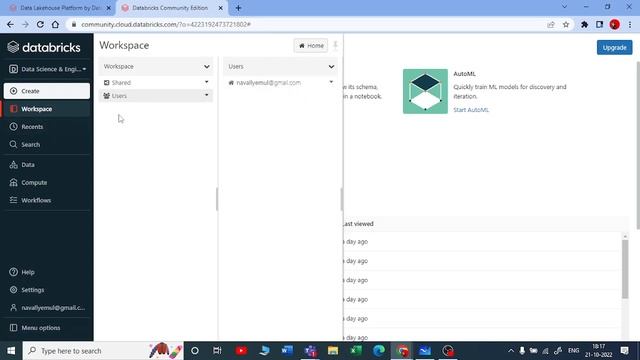The height and width of the screenshot is (360, 640).
Task: Expand the Users column header chevron
Action: 331,67
